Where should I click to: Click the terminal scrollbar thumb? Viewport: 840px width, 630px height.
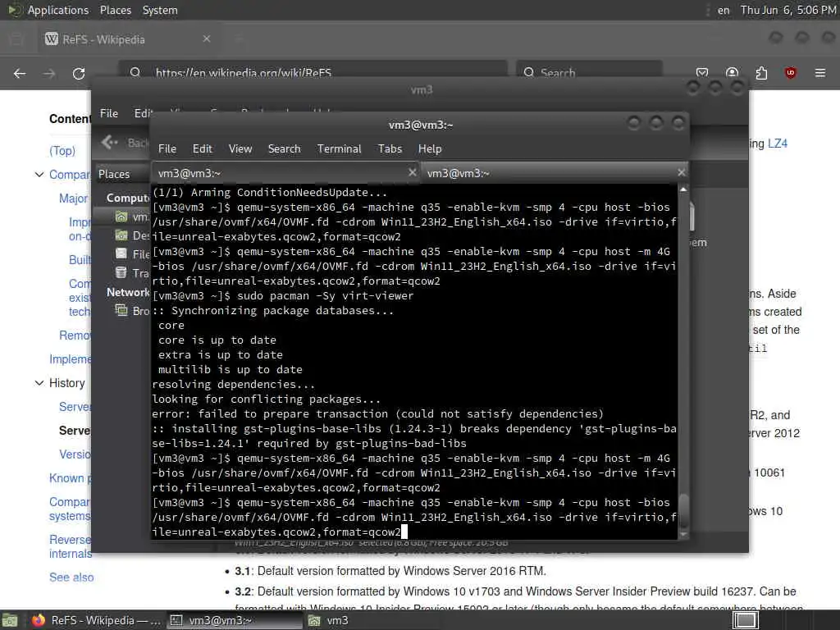(x=683, y=510)
